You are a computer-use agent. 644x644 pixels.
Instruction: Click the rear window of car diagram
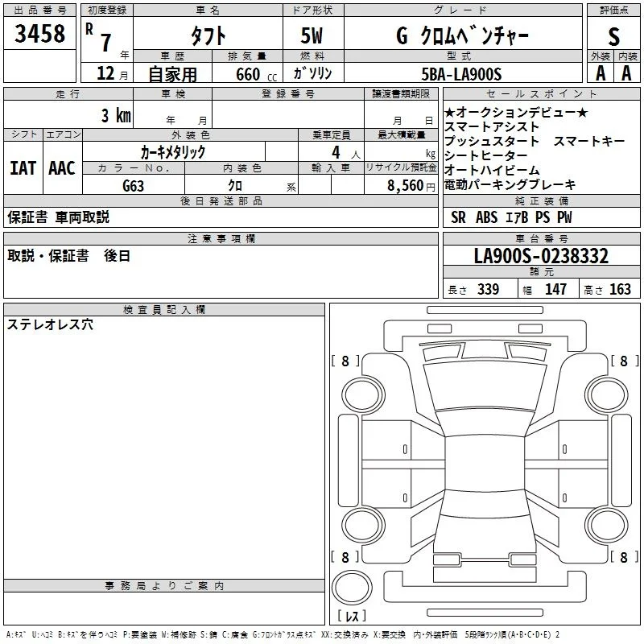tap(485, 502)
